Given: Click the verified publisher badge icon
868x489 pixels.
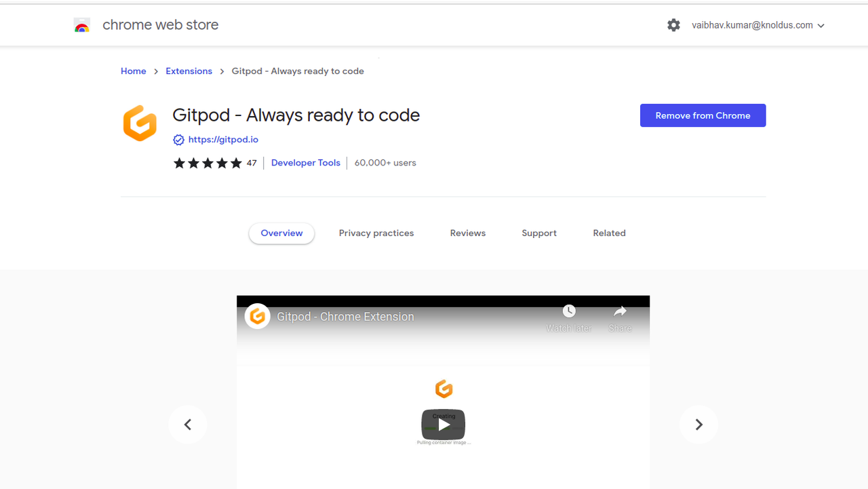Looking at the screenshot, I should click(178, 139).
